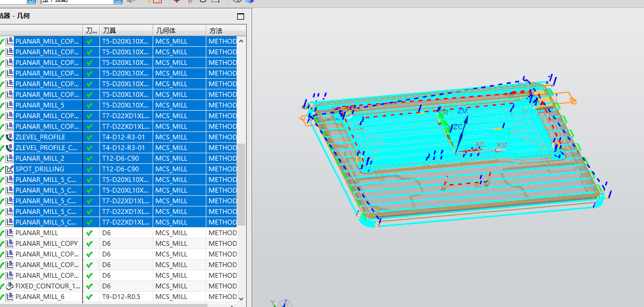Click the SPOT_DRILLING drill icon

point(10,169)
